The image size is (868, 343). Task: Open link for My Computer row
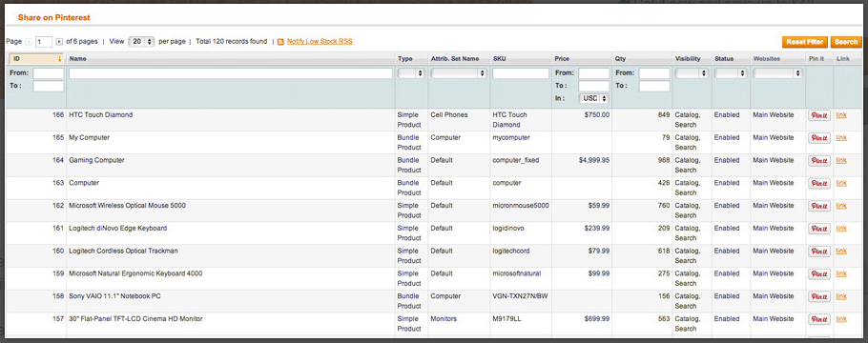point(841,138)
